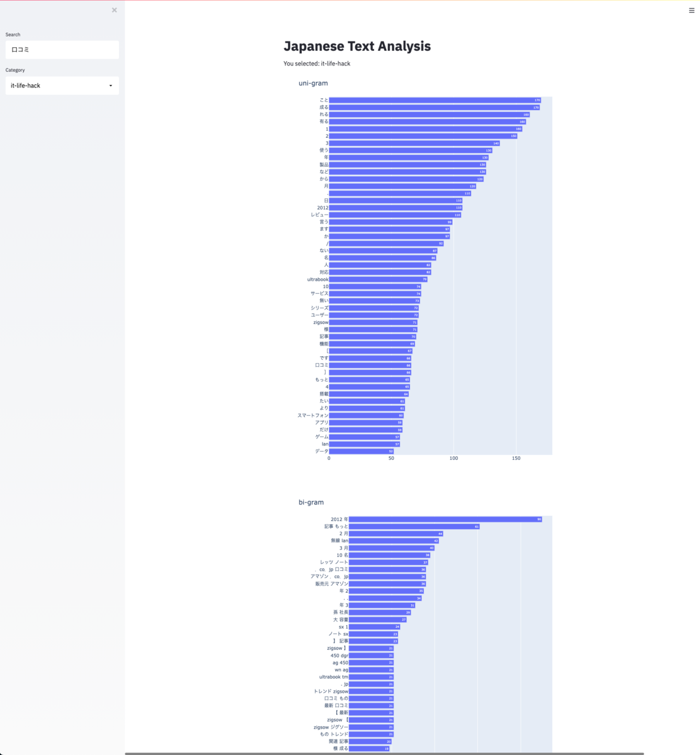Open the it-life-hack category selector
700x755 pixels.
(x=62, y=86)
